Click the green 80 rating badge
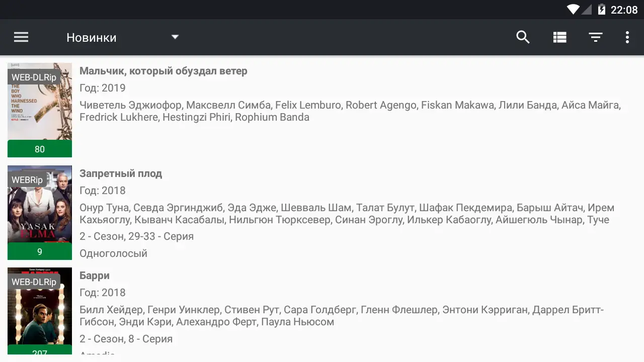644x362 pixels. pyautogui.click(x=40, y=149)
